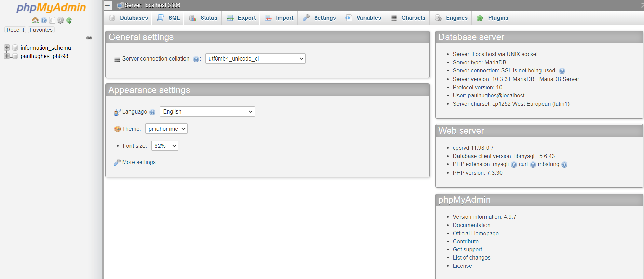Click the navigation panel settings gear icon
The width and height of the screenshot is (644, 279).
pyautogui.click(x=60, y=20)
